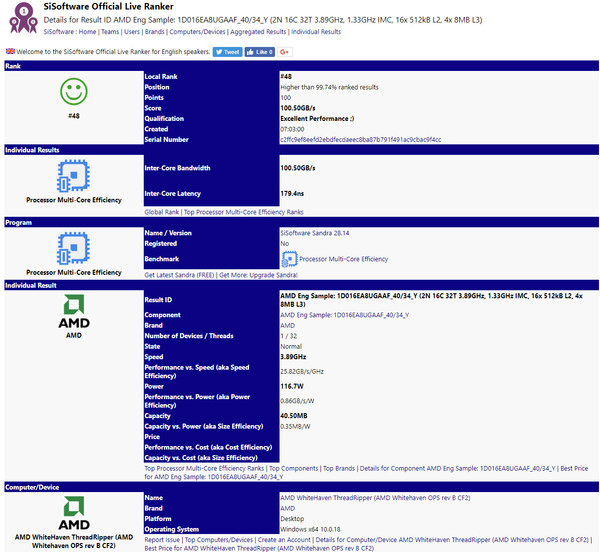Click the 100.50GB/s Score value
Viewport: 600px width, 552px height.
point(298,108)
